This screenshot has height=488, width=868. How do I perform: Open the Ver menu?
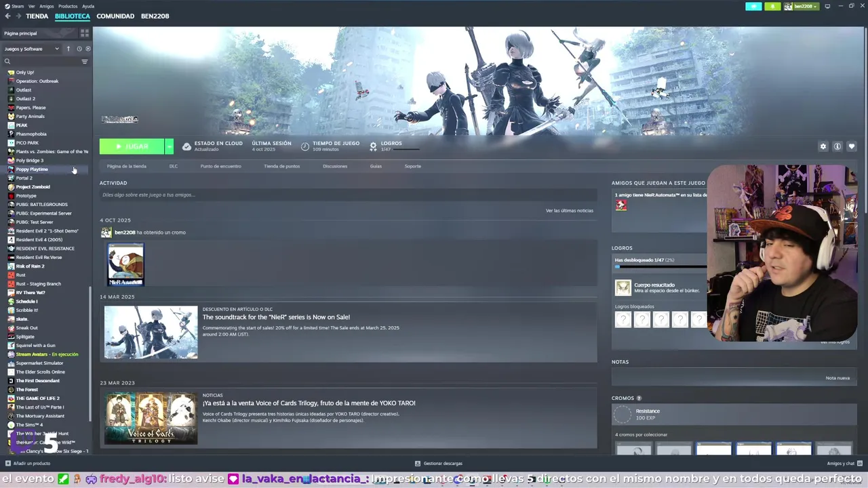pyautogui.click(x=32, y=6)
